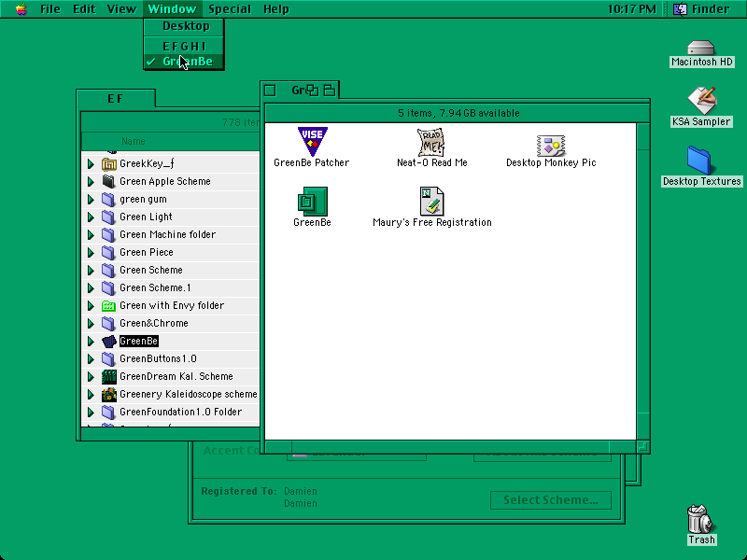Click the '5 items, 7.94 GB available' status text
Image resolution: width=747 pixels, height=560 pixels.
pyautogui.click(x=458, y=113)
